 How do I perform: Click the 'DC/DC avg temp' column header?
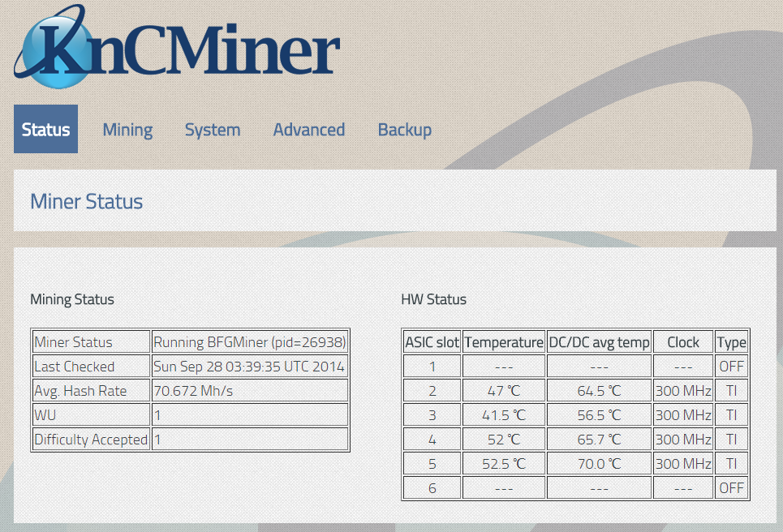600,342
